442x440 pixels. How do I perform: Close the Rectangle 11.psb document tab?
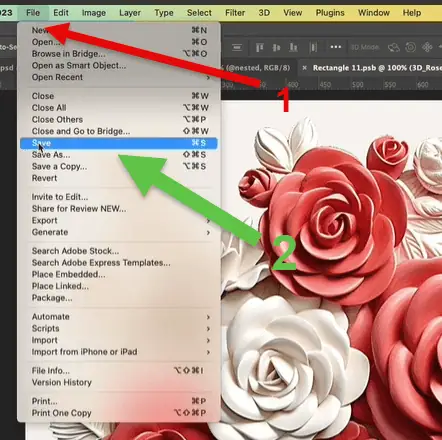(304, 68)
